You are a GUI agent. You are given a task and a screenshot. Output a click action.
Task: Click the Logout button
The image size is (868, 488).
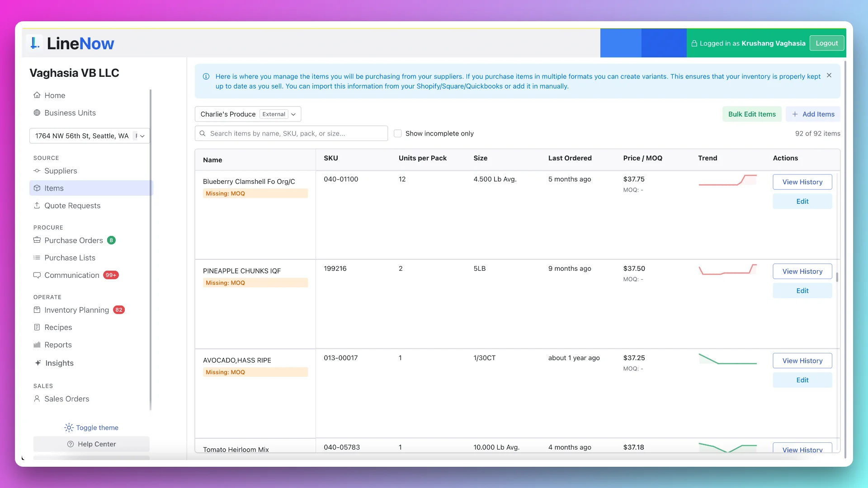click(x=826, y=43)
